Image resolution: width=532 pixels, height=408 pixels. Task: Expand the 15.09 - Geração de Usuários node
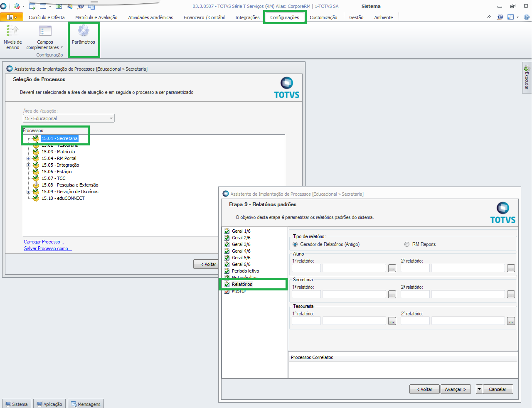point(29,192)
